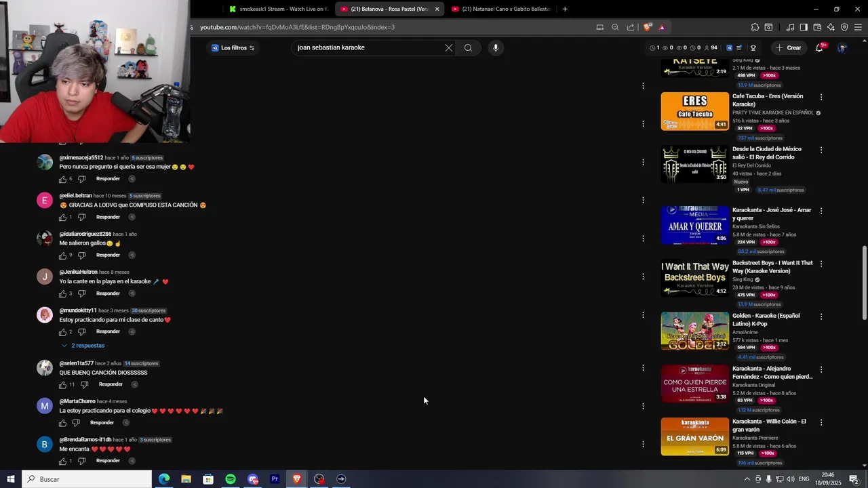Open Premiere Pro from the taskbar
868x488 pixels.
[275, 479]
